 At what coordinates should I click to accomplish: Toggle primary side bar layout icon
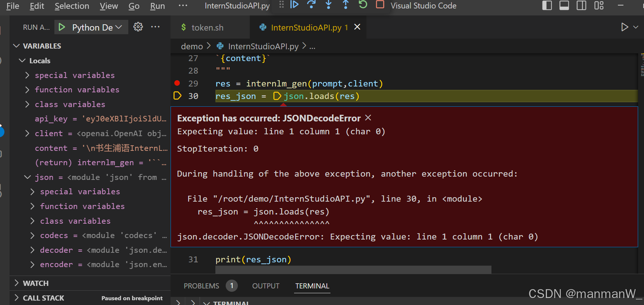(x=547, y=6)
